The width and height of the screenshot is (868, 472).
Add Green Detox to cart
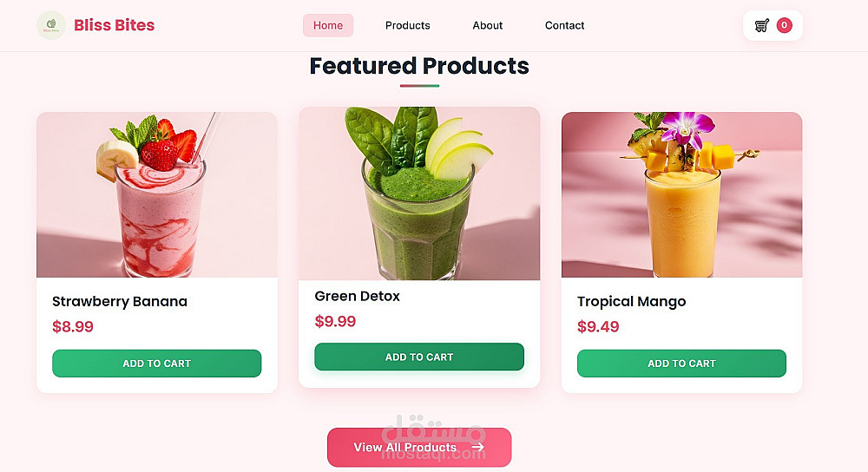pos(419,357)
